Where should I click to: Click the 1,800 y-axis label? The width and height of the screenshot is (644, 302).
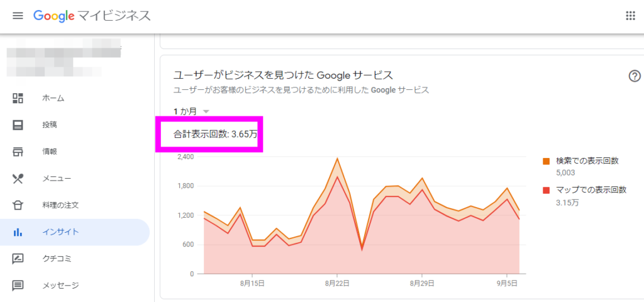185,186
